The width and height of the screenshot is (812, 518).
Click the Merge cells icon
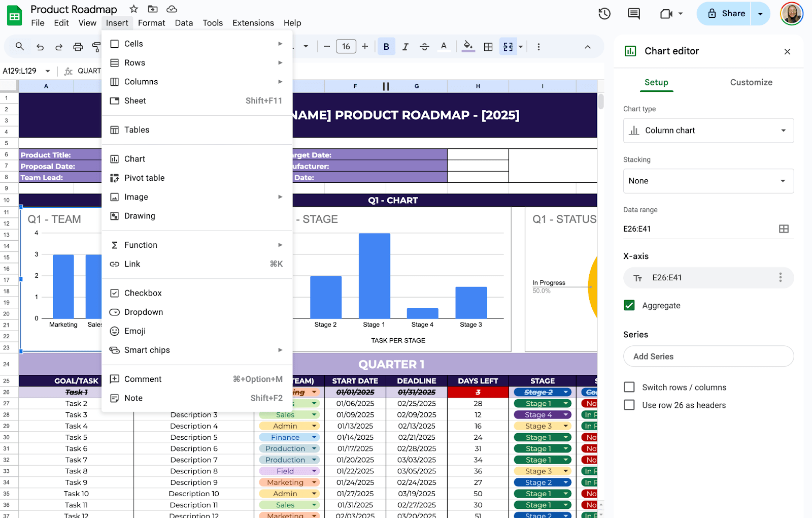pyautogui.click(x=507, y=46)
